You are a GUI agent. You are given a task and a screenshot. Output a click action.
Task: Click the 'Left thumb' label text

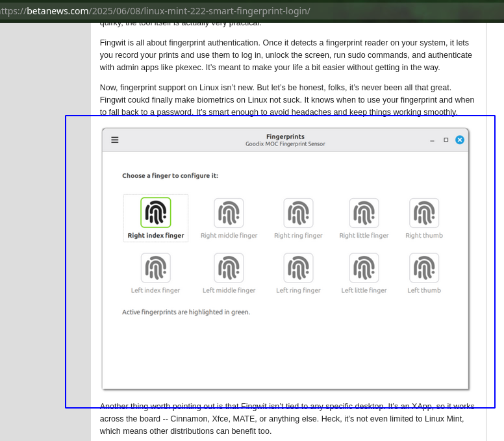coord(424,290)
